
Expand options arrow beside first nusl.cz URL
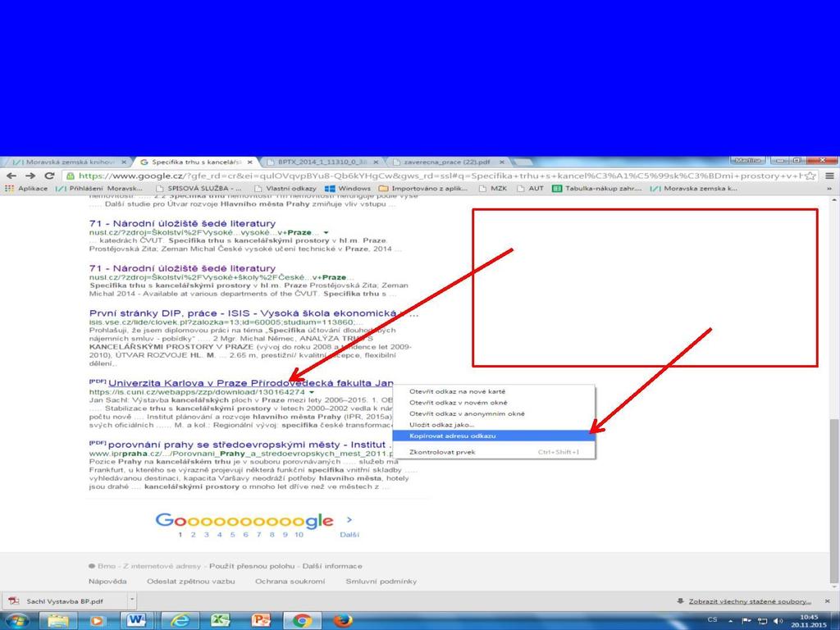coord(326,233)
